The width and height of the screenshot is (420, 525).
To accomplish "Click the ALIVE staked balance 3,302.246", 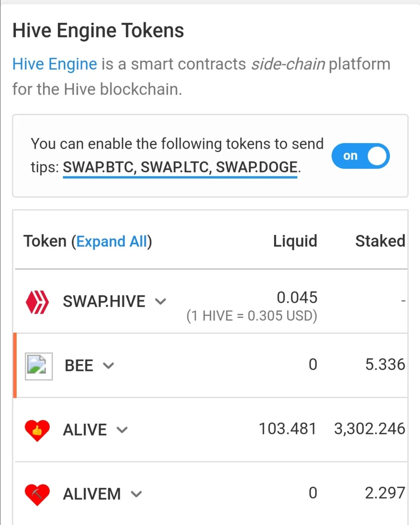I will (369, 429).
